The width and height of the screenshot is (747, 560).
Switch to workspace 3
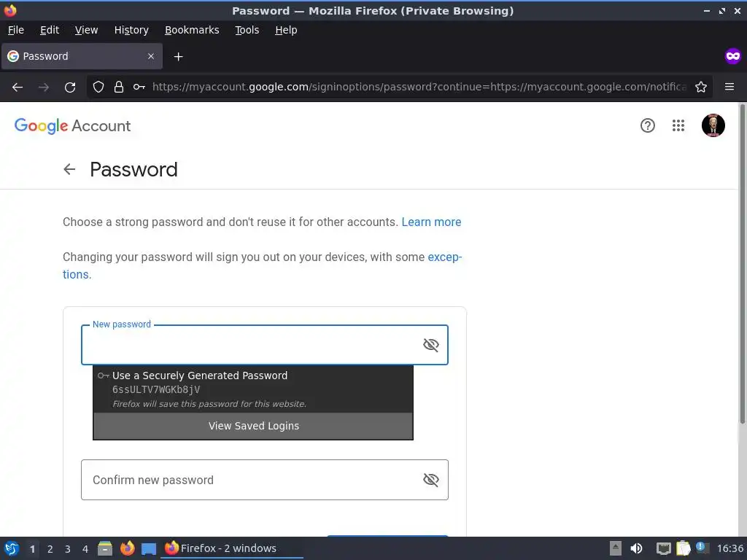[68, 549]
